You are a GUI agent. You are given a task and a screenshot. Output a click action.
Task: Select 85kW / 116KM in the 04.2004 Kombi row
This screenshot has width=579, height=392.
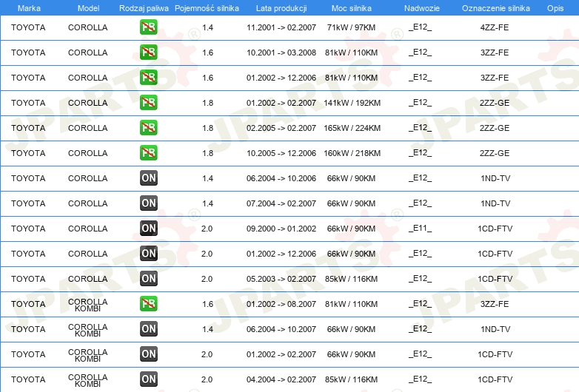(x=351, y=379)
